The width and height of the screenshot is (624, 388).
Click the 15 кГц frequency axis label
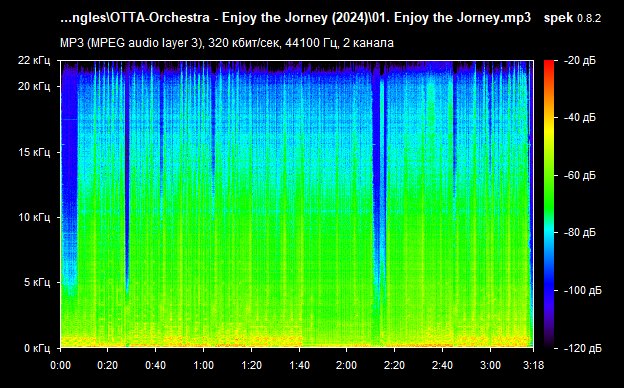(x=34, y=152)
